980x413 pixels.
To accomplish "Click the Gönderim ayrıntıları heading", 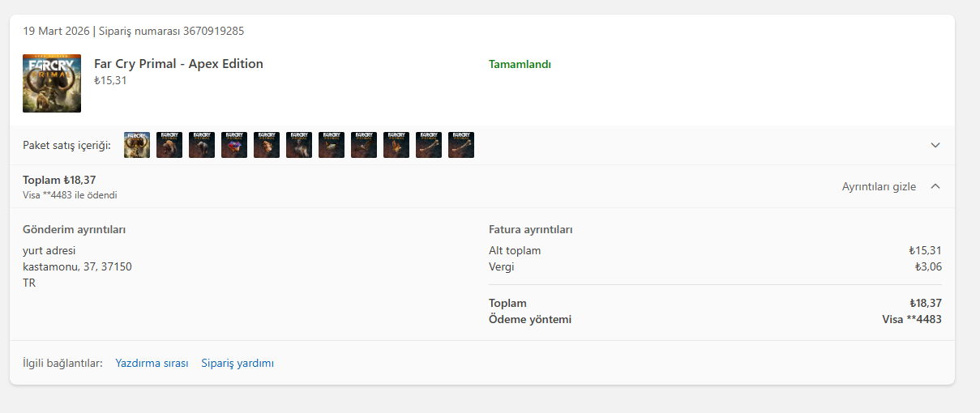I will [x=74, y=229].
